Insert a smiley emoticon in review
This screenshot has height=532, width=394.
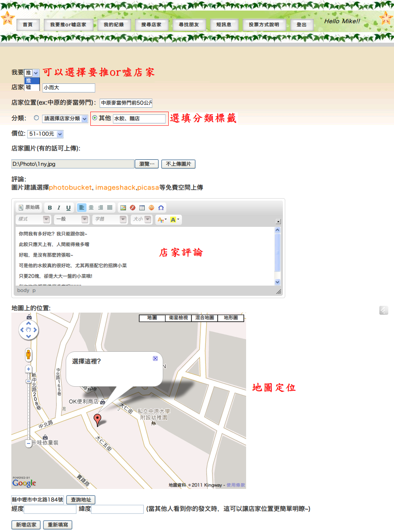pos(151,208)
